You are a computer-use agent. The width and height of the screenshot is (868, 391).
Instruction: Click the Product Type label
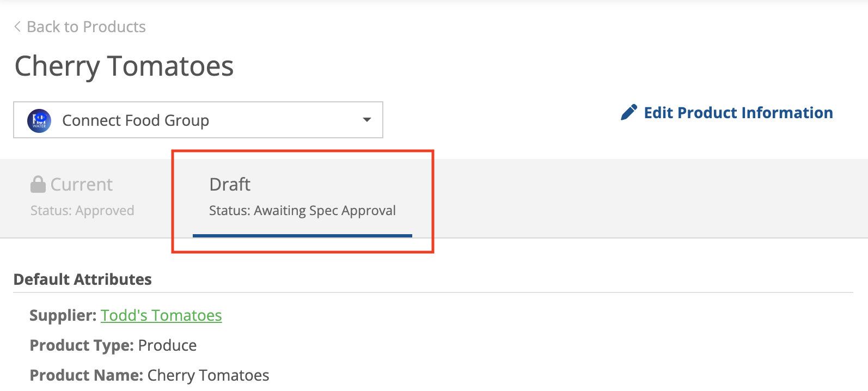click(x=82, y=345)
